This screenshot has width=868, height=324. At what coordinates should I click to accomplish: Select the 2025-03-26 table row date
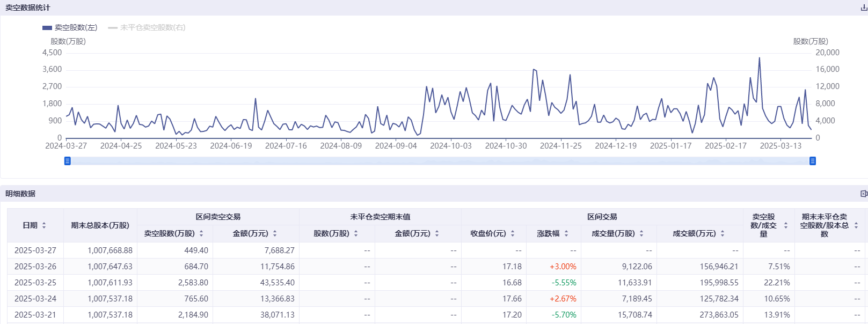point(35,267)
